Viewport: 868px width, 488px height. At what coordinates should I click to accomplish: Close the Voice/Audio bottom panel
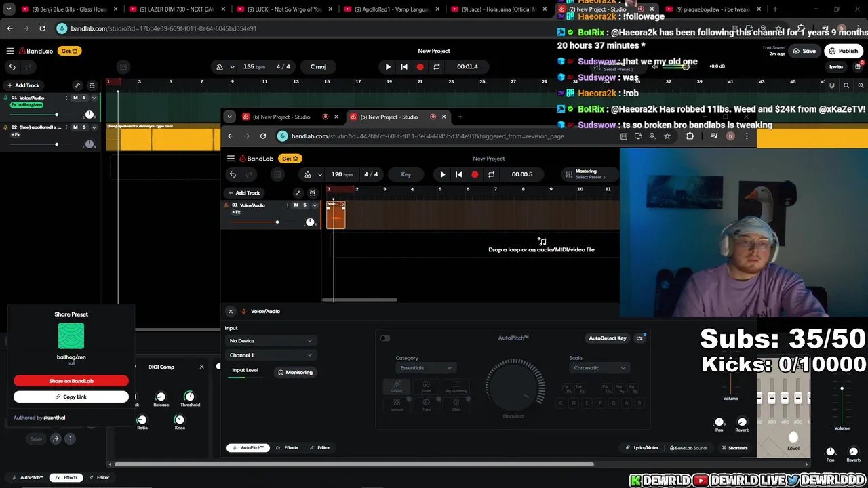(x=231, y=311)
